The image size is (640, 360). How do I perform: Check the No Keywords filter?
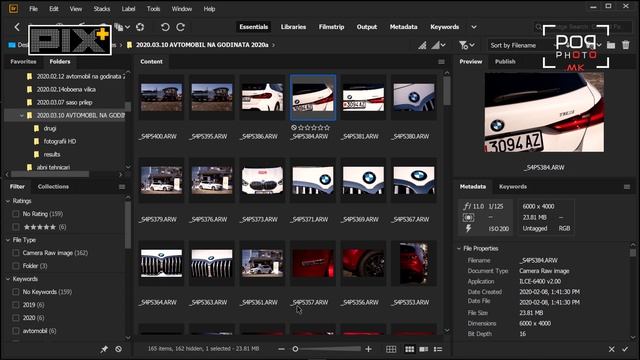[x=16, y=292]
